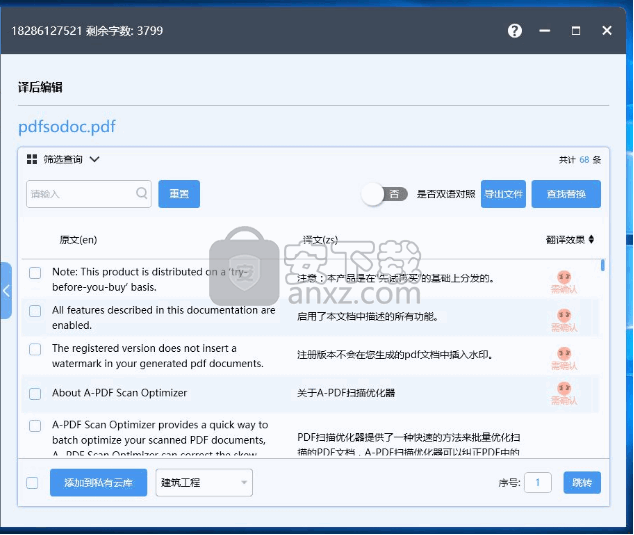Click the 译文(zs) column header
This screenshot has width=634, height=535.
pyautogui.click(x=320, y=240)
